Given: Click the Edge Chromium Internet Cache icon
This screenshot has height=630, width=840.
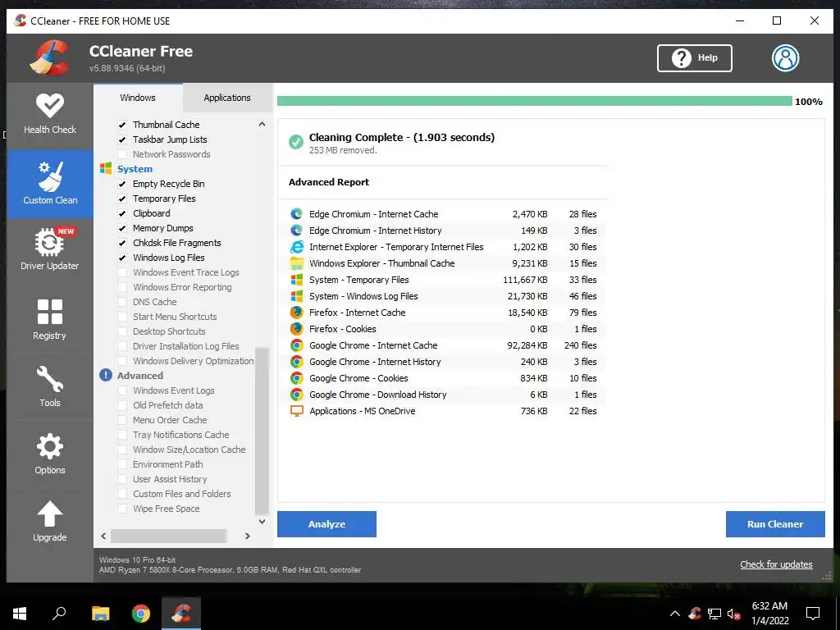Looking at the screenshot, I should (x=296, y=214).
